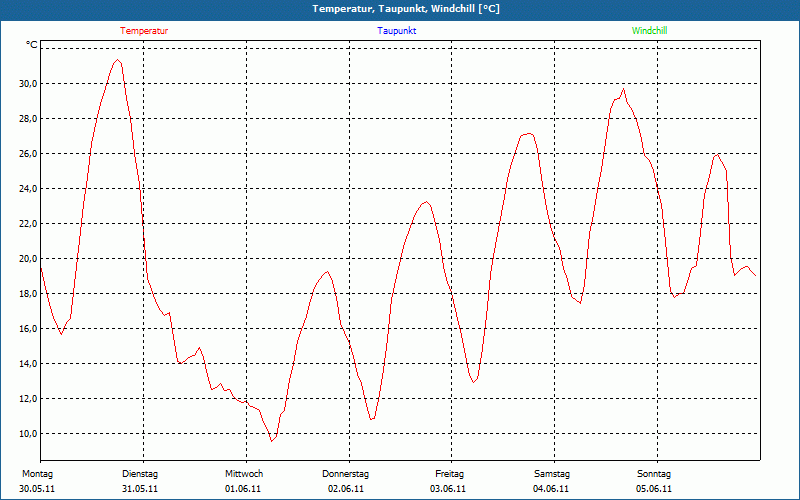Click the 16,0 y-axis value

28,329
